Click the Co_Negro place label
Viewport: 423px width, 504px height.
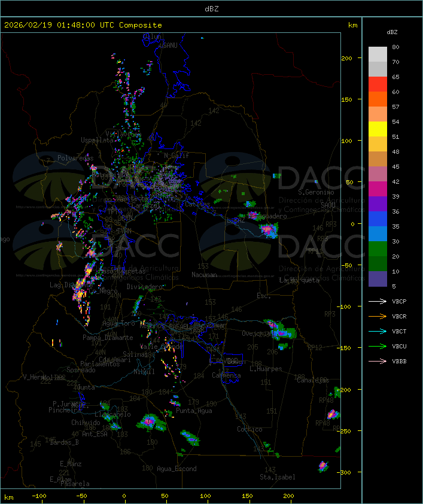pos(103,291)
